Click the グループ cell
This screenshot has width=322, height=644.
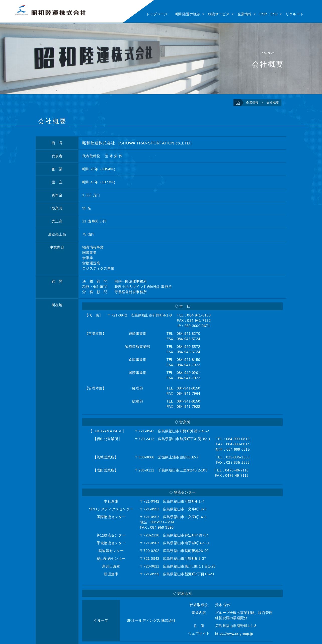pos(101,620)
